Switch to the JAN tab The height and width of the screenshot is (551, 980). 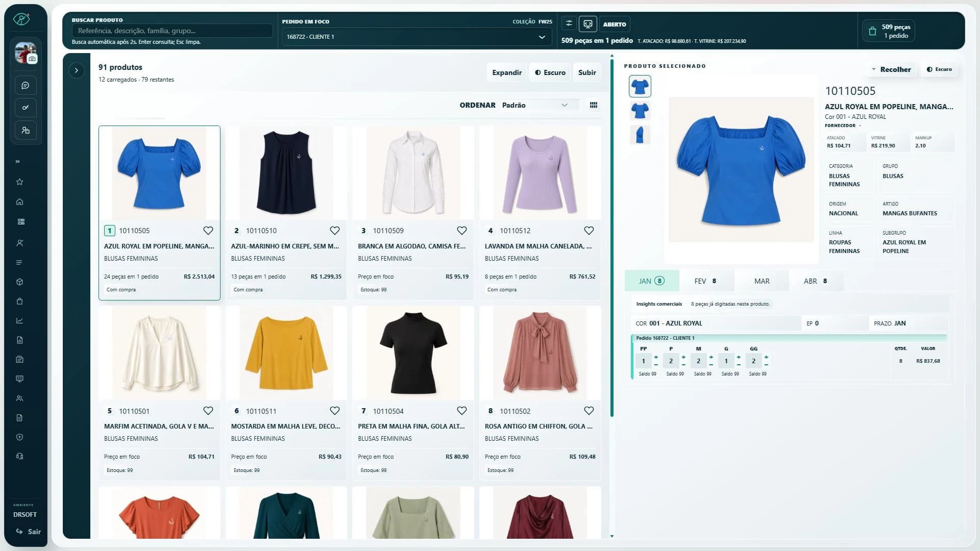(x=652, y=281)
